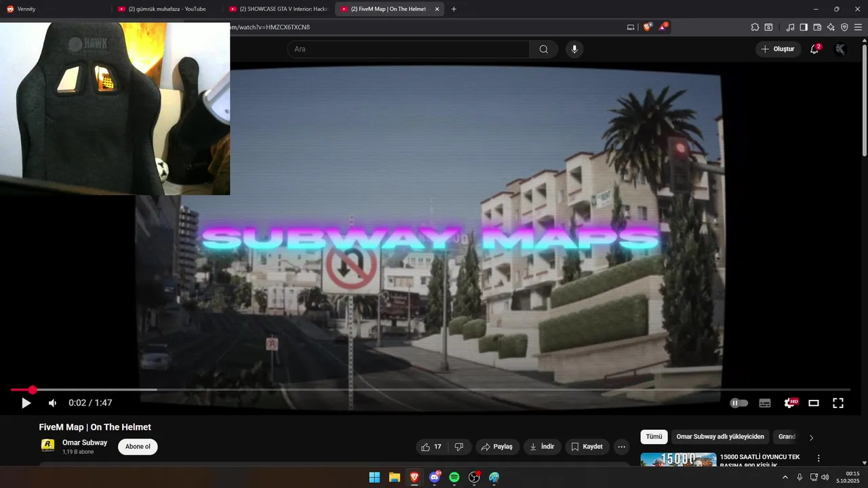Show hidden system tray icons
The height and width of the screenshot is (488, 868).
tap(785, 477)
